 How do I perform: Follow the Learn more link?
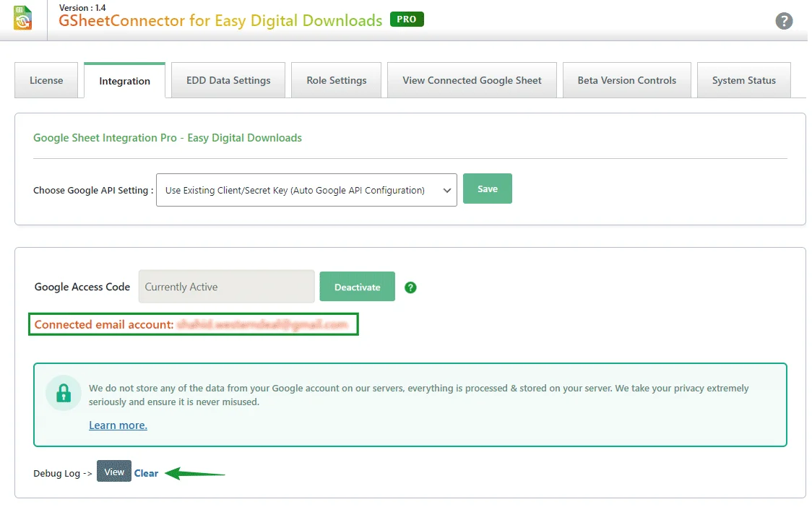(x=118, y=425)
